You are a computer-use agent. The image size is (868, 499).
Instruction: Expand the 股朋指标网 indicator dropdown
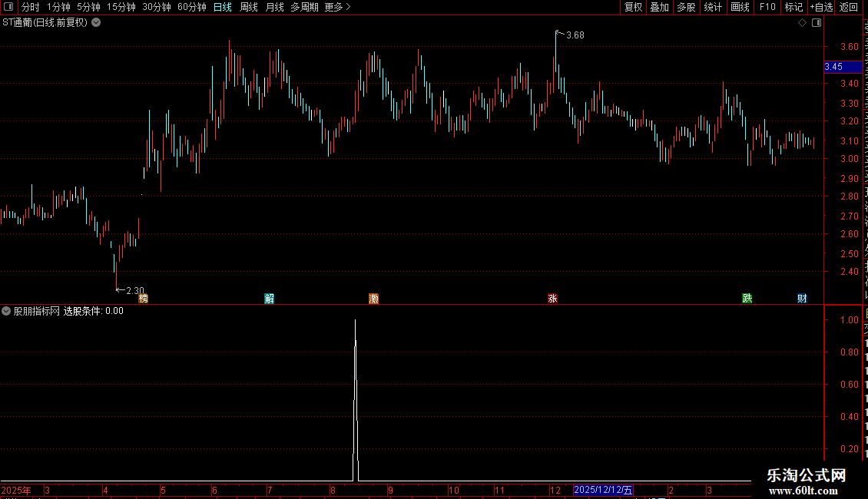[x=6, y=311]
